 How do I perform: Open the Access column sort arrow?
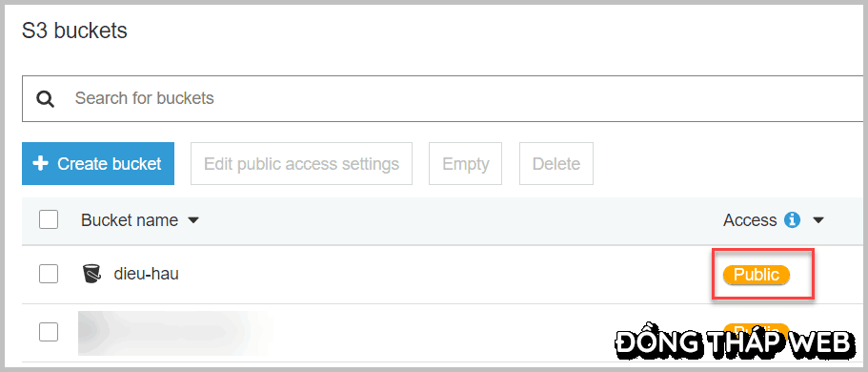818,220
